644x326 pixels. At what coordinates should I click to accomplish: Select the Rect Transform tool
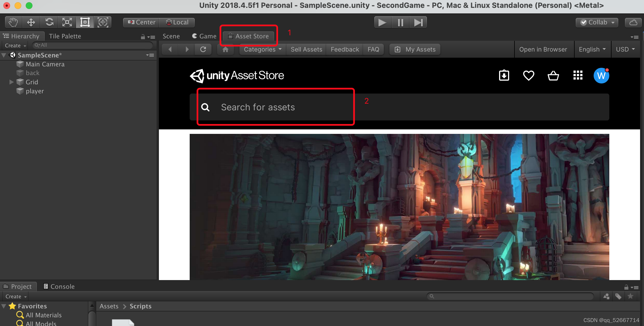85,22
